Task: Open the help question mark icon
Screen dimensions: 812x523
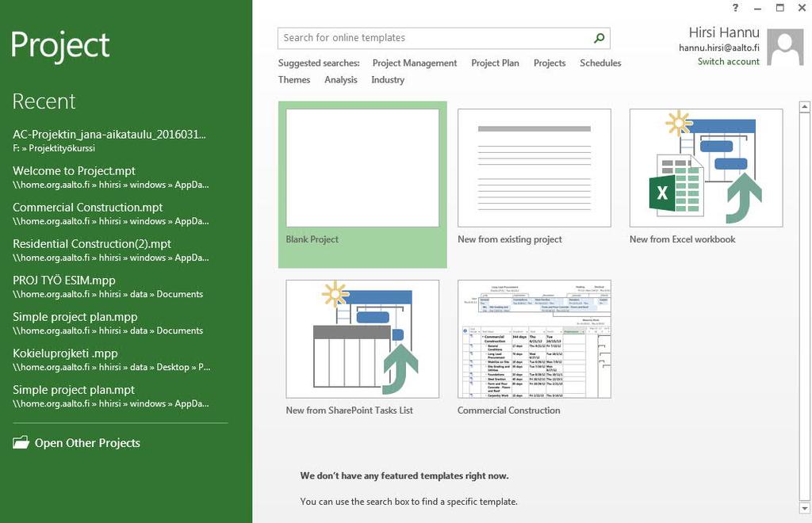Action: [735, 8]
